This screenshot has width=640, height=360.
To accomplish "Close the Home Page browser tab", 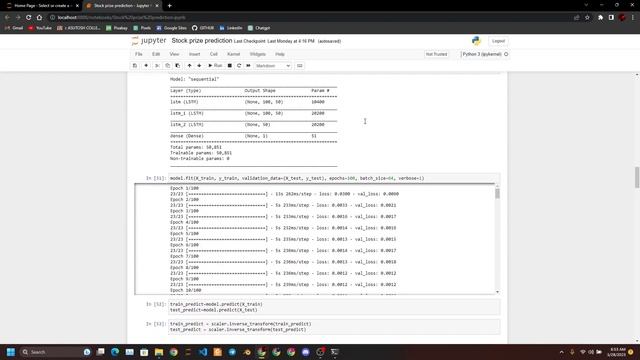I will [x=77, y=6].
